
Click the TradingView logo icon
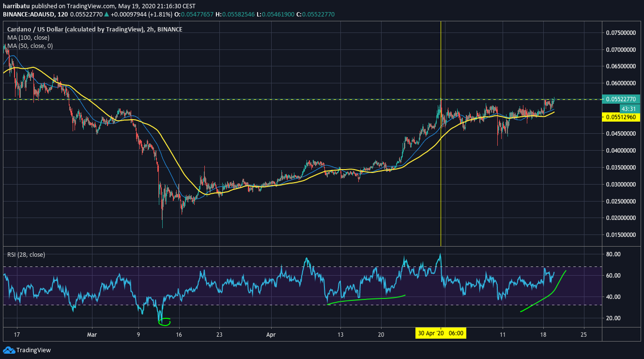9,350
